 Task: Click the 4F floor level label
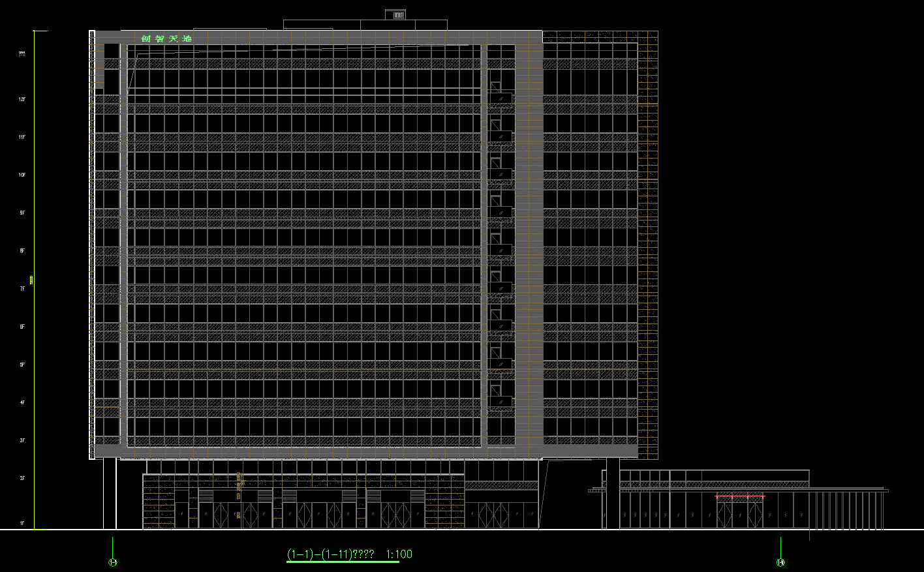(22, 403)
